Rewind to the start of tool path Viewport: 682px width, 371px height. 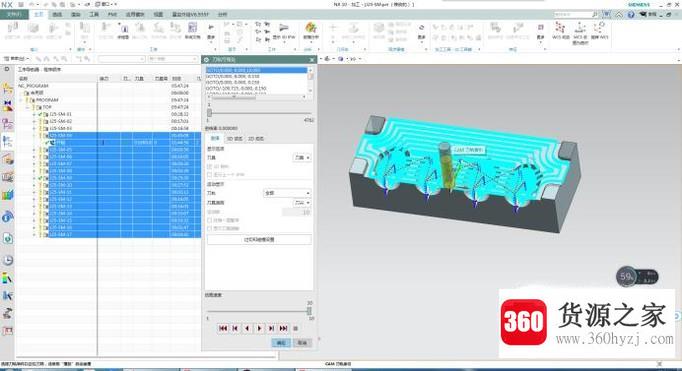pyautogui.click(x=223, y=328)
